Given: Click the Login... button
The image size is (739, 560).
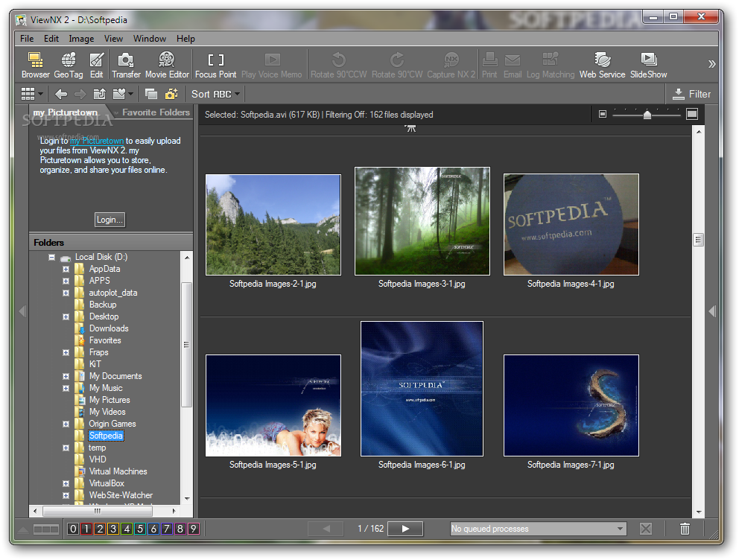Looking at the screenshot, I should click(110, 220).
